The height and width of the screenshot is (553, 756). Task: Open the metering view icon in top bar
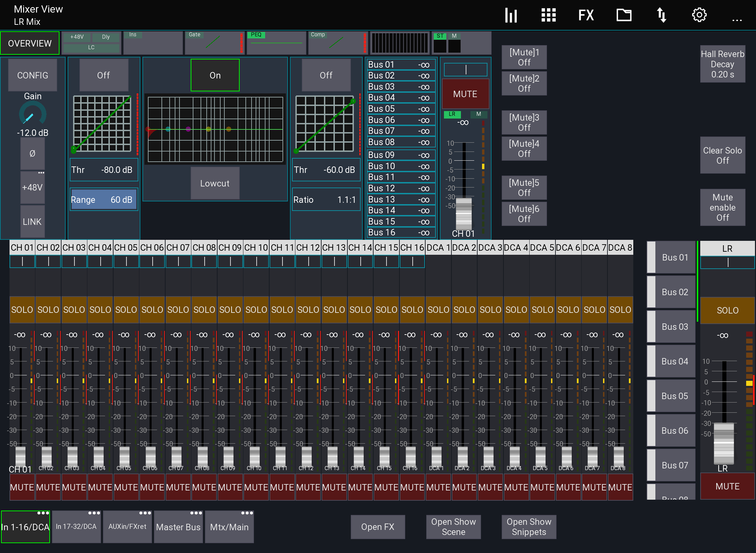coord(511,15)
